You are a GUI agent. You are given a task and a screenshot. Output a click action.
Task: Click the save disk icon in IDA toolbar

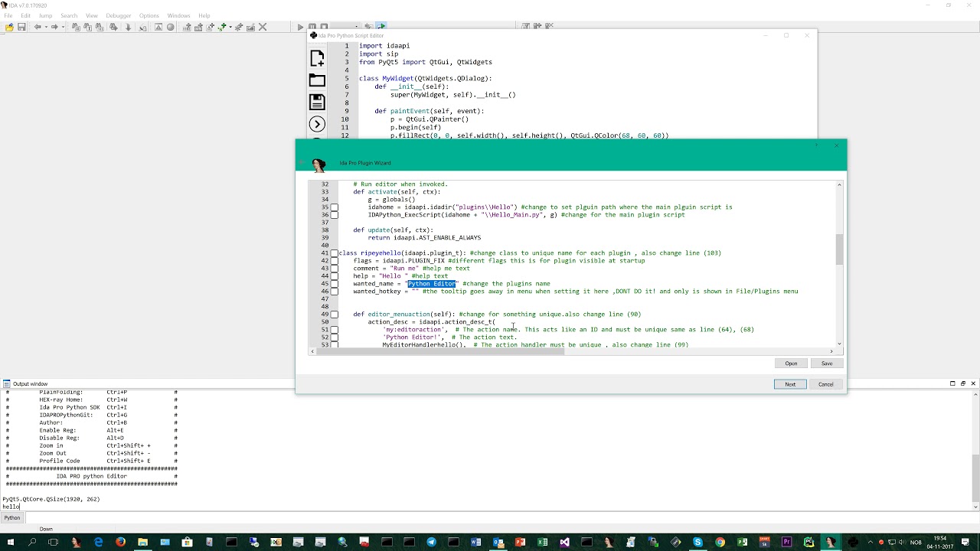coord(21,27)
